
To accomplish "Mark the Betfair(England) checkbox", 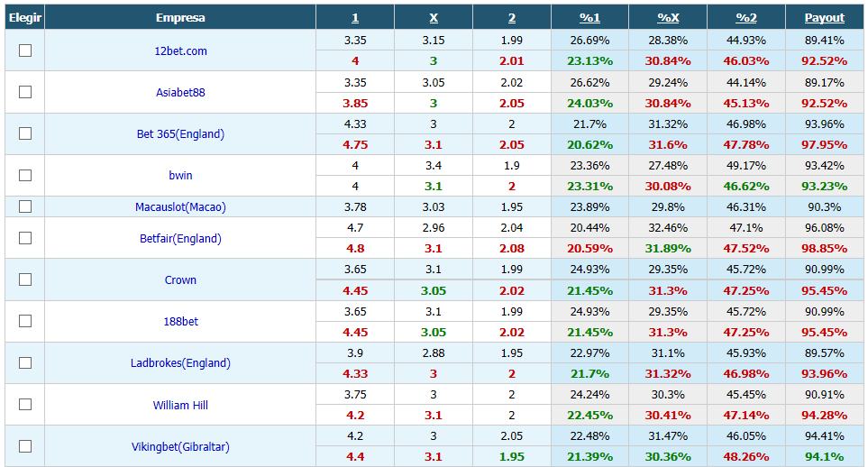I will (25, 238).
